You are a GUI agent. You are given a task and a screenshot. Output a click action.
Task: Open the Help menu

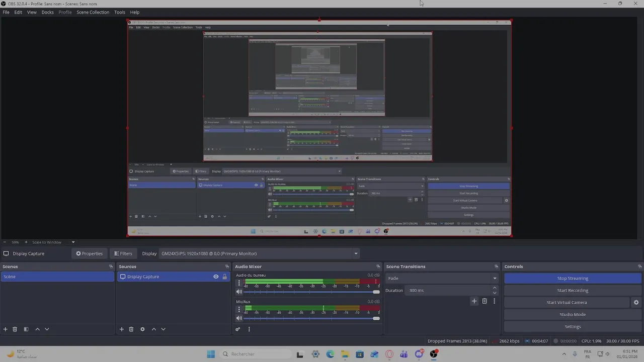point(135,12)
